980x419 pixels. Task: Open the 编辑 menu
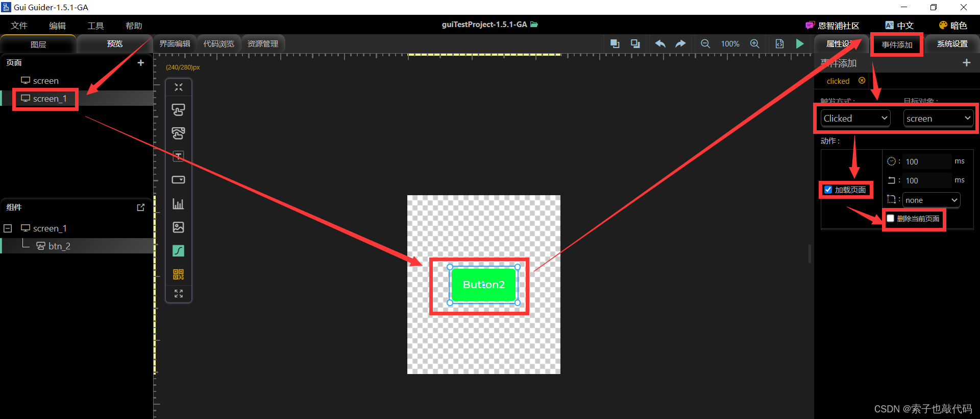click(57, 26)
